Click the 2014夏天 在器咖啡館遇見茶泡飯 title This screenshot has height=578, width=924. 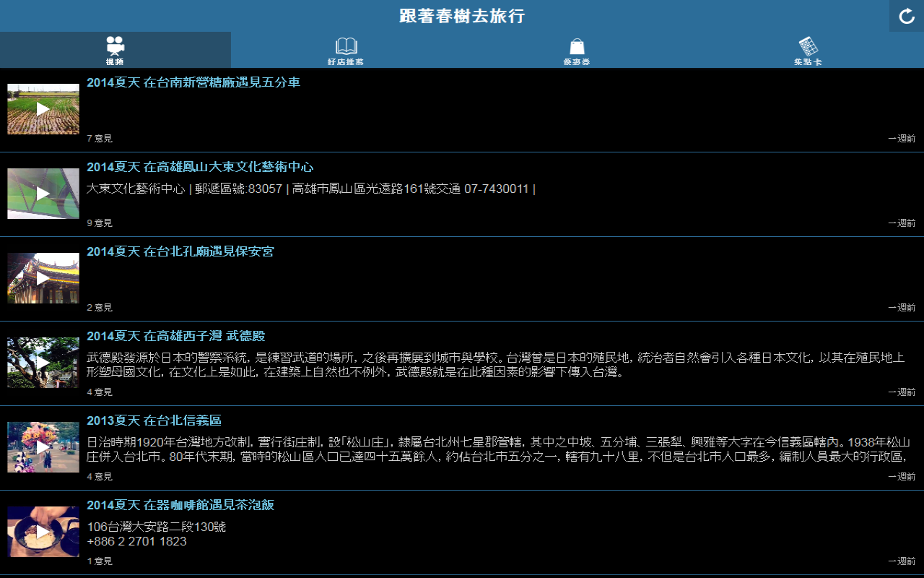[x=180, y=505]
